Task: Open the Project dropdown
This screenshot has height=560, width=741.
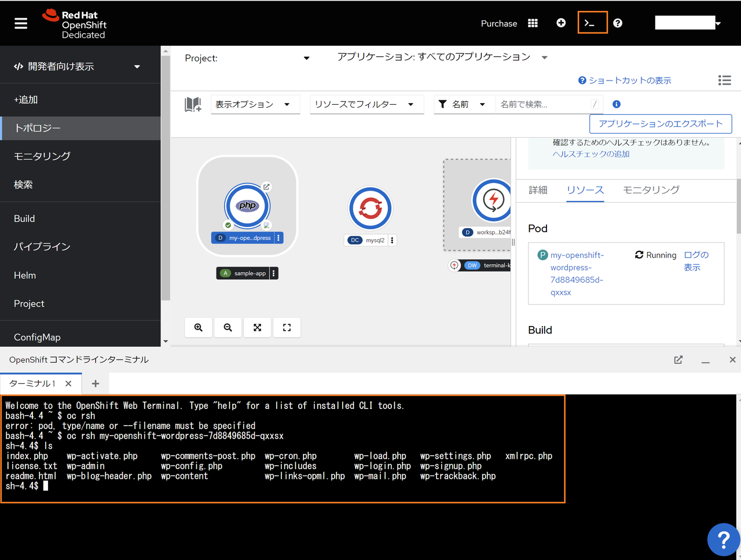Action: pyautogui.click(x=248, y=58)
